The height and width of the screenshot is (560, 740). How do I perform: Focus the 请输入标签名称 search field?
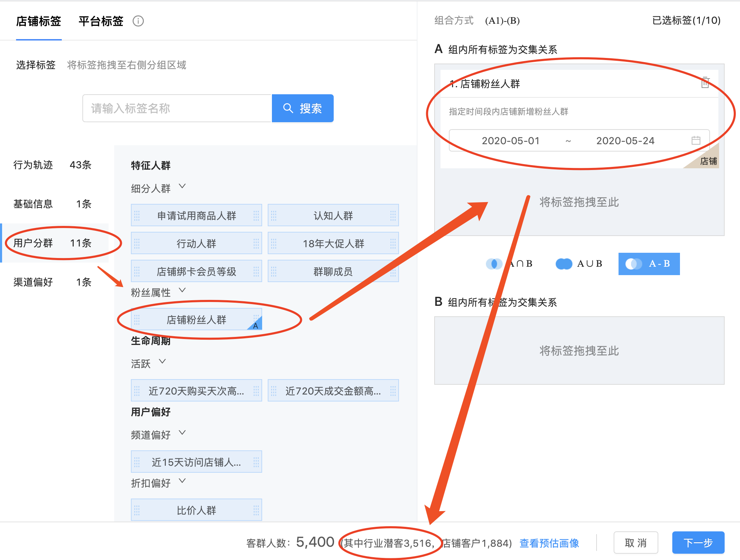[177, 108]
